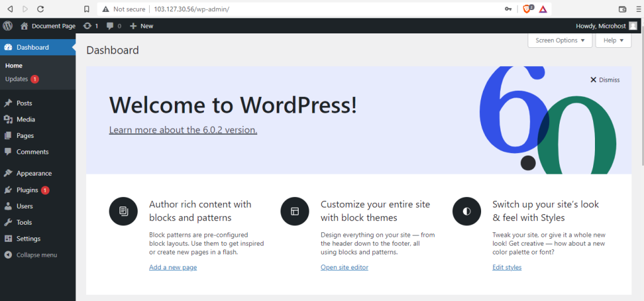Dismiss the Welcome to WordPress panel
The width and height of the screenshot is (644, 301).
coord(605,80)
